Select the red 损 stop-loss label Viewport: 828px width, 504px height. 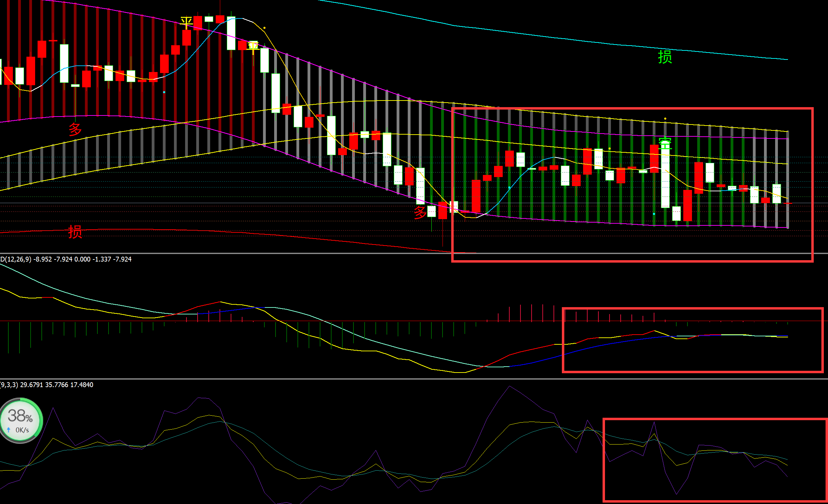point(75,232)
